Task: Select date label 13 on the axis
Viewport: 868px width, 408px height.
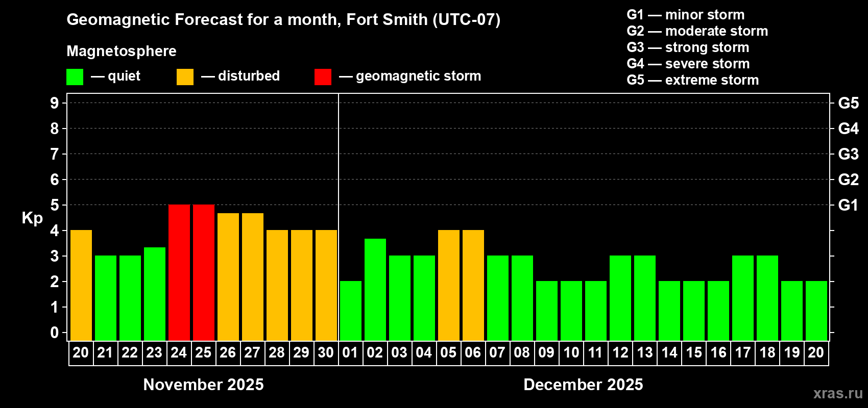Action: 645,353
